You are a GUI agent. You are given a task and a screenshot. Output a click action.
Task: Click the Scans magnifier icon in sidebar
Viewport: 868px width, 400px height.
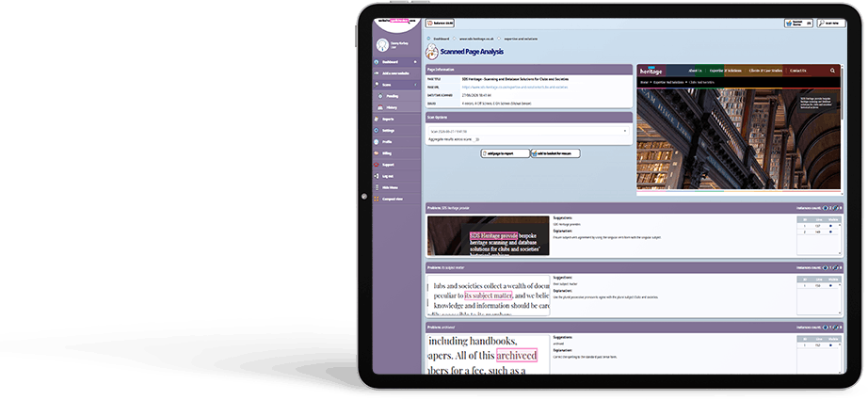(377, 85)
